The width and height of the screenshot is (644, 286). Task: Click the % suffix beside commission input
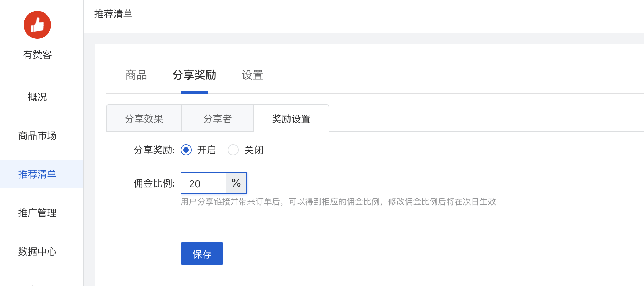pyautogui.click(x=236, y=183)
